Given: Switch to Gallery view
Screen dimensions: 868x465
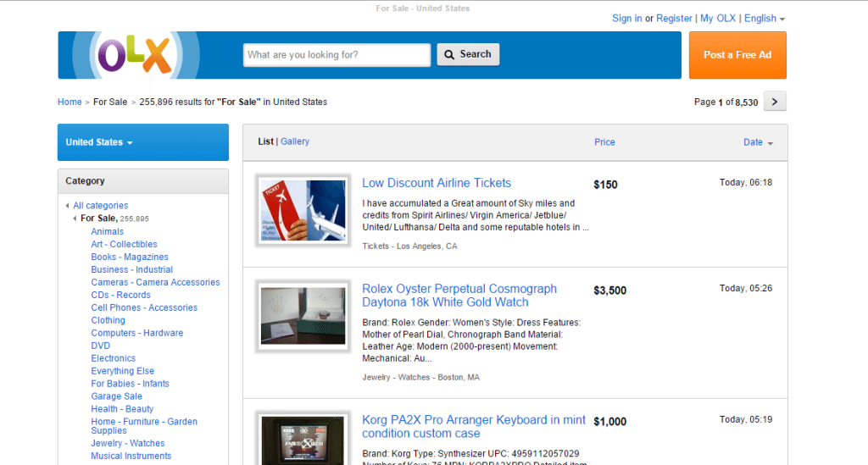Looking at the screenshot, I should [x=294, y=141].
